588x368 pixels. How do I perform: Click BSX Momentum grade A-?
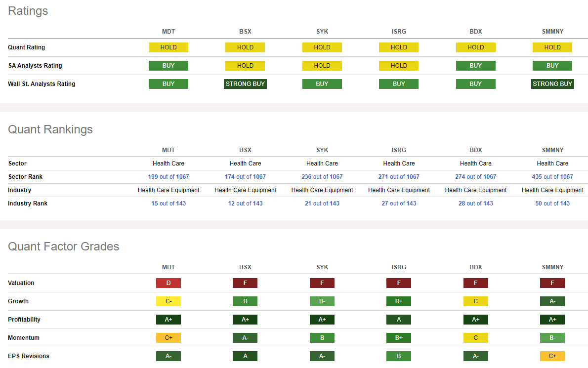point(245,338)
